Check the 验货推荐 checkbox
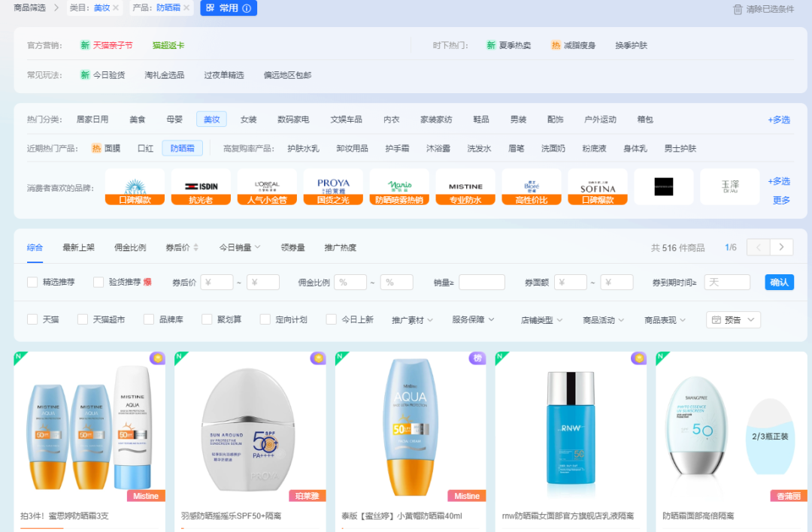This screenshot has height=532, width=812. (98, 282)
